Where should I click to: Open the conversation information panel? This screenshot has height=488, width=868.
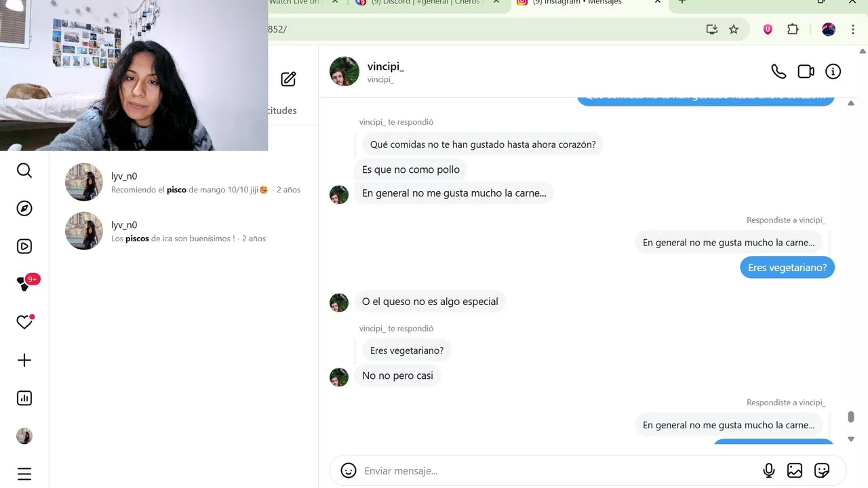[833, 72]
